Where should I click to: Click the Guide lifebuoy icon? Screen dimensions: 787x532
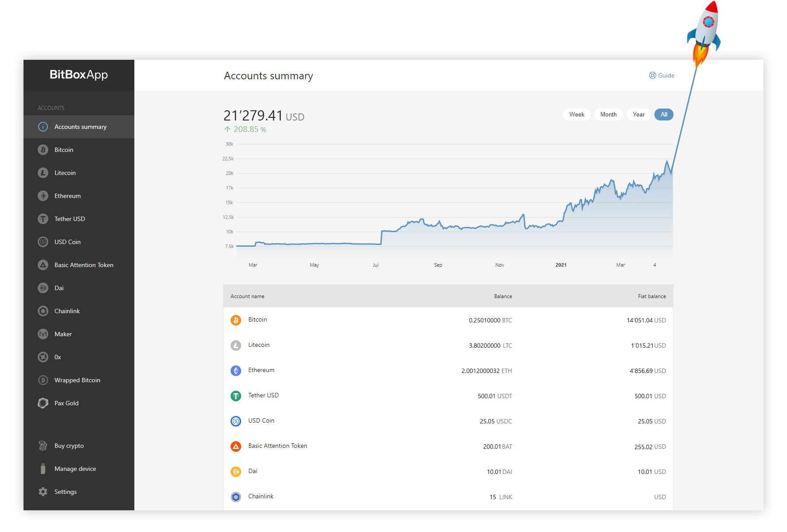click(652, 75)
